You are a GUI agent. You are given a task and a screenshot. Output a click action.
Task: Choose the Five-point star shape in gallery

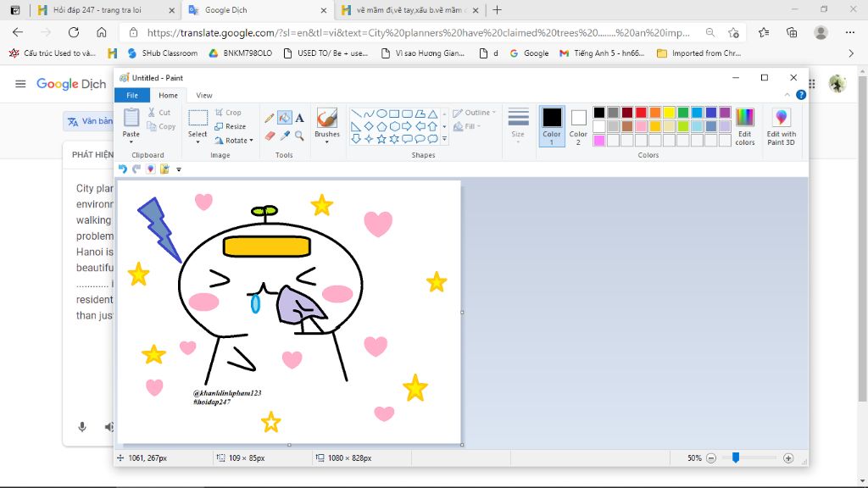[x=381, y=139]
